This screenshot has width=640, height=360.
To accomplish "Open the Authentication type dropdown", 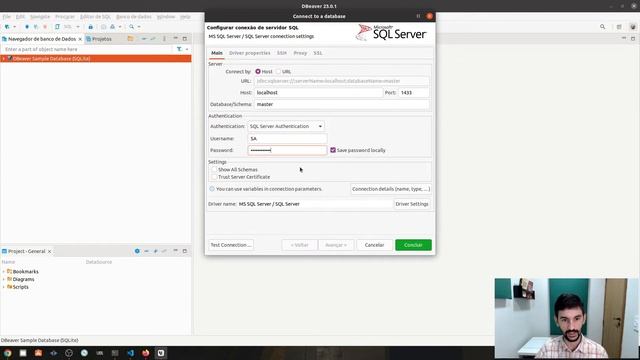I will (286, 127).
